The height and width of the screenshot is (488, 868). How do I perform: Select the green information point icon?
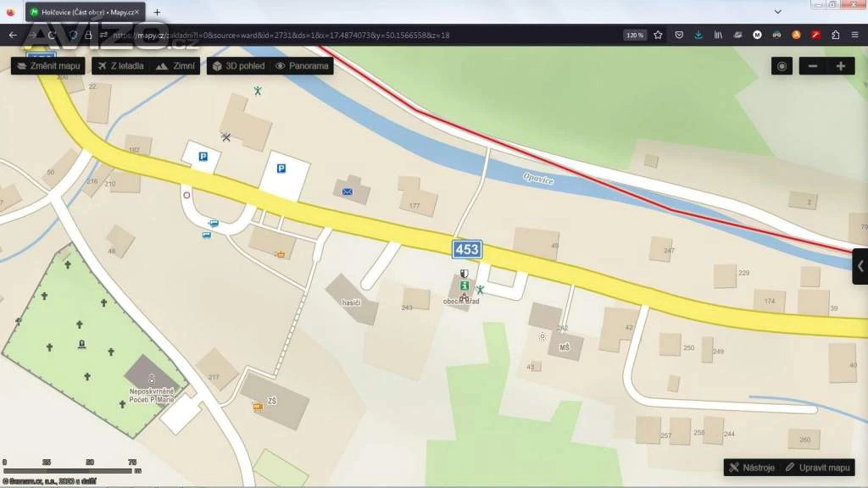coord(465,286)
